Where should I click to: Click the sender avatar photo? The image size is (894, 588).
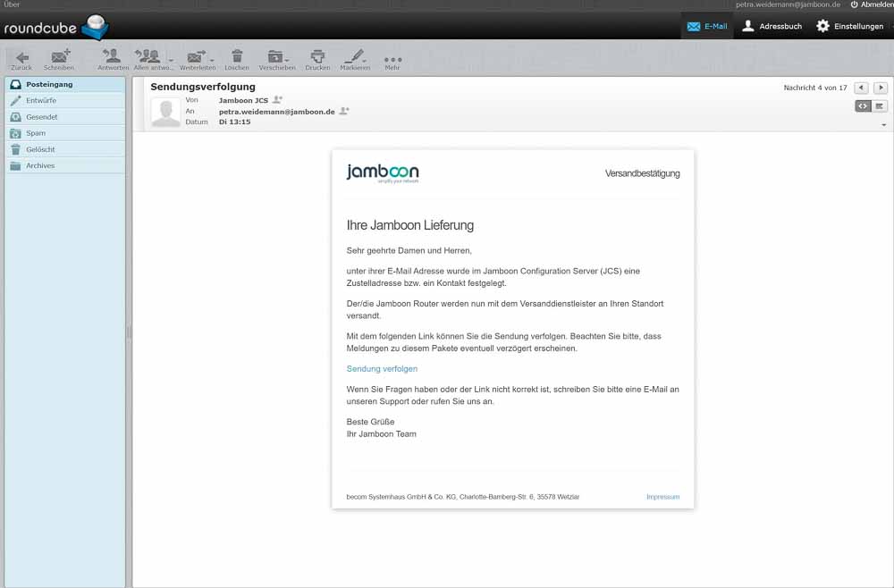point(166,112)
